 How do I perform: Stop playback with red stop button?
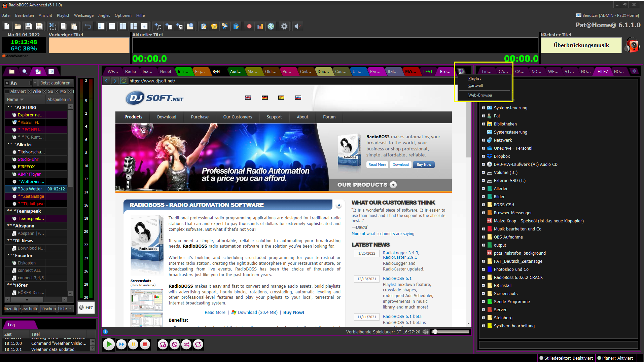pos(145,344)
